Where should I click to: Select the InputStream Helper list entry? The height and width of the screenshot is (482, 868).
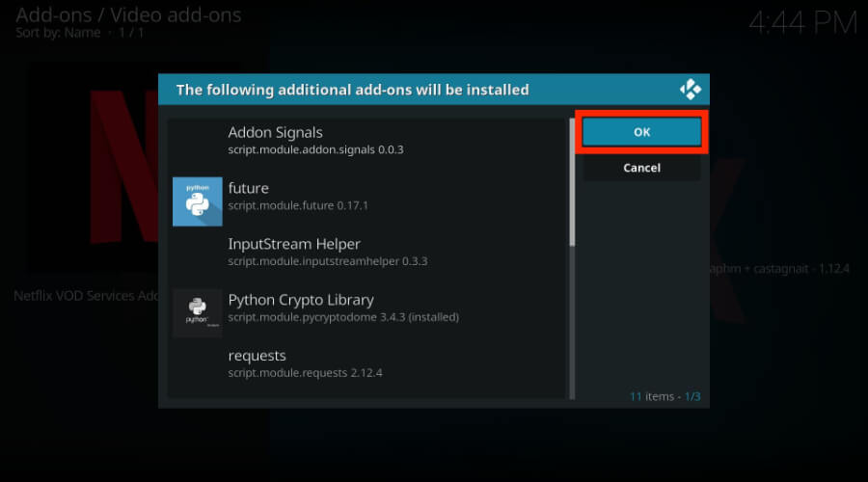pos(367,257)
